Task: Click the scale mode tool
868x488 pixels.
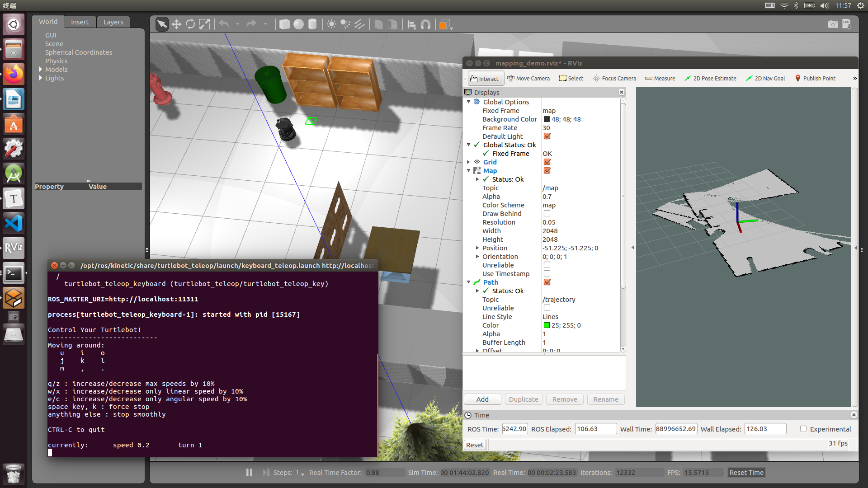Action: (205, 24)
